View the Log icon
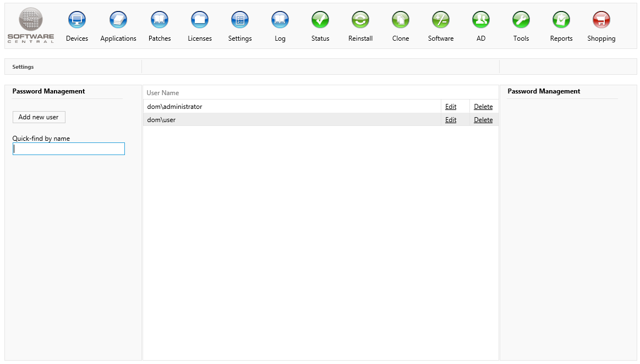Image resolution: width=640 pixels, height=364 pixels. (x=280, y=20)
